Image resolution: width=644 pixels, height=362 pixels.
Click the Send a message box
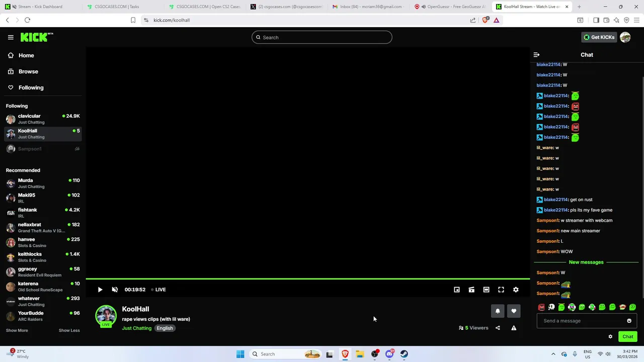(581, 321)
